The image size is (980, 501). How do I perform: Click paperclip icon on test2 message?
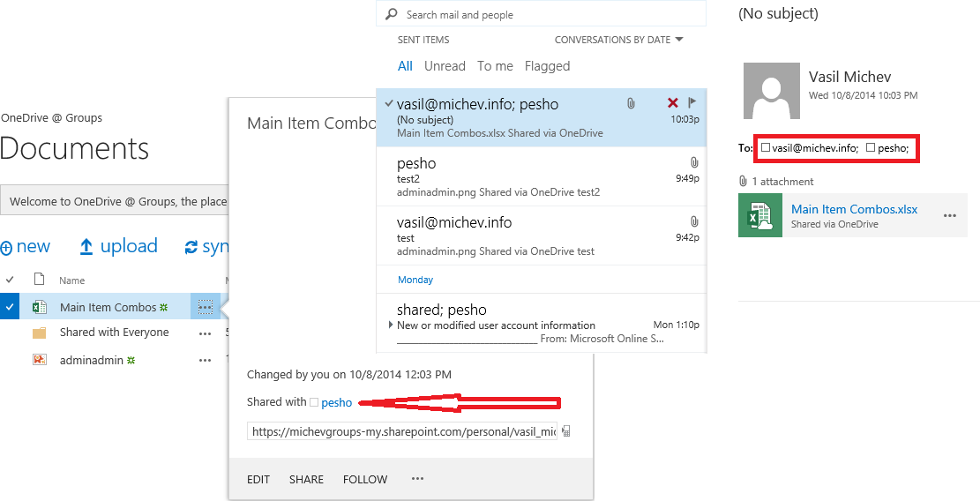coord(693,163)
